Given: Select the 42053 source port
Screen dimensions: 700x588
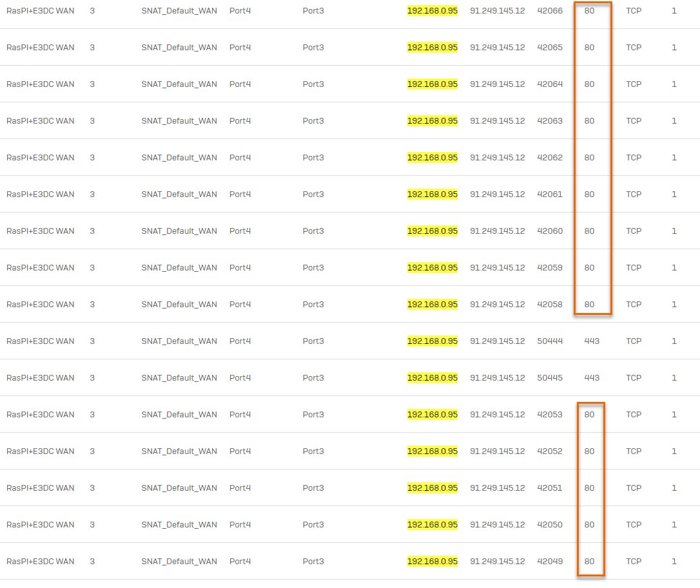Looking at the screenshot, I should click(x=550, y=415).
